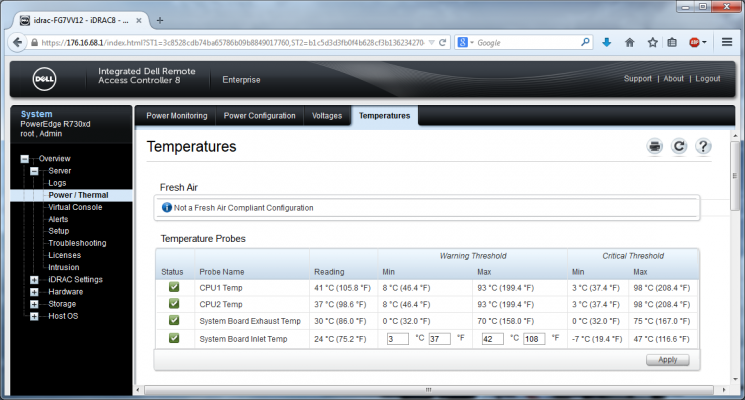Click the inlet warning max Celsius field

[492, 339]
